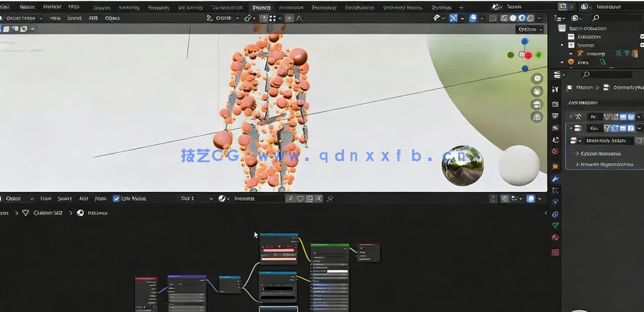The height and width of the screenshot is (312, 644).
Task: Open the pivot point dropdown
Action: pos(250,18)
